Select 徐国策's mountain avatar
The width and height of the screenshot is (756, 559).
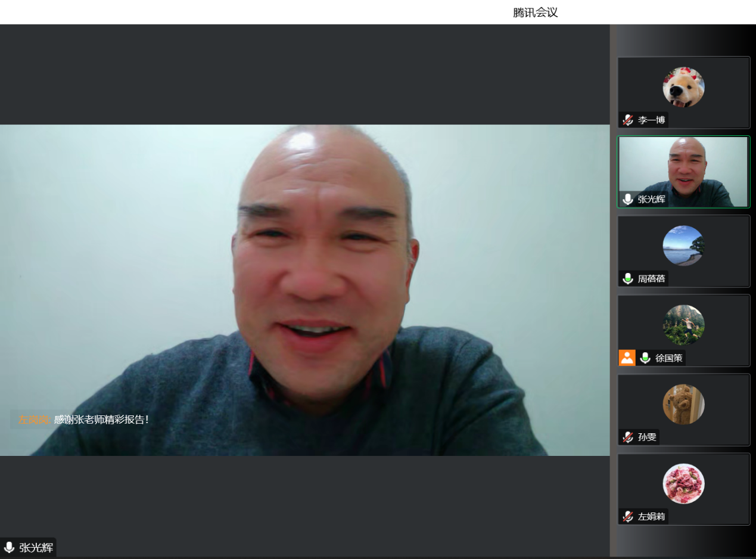tap(683, 325)
